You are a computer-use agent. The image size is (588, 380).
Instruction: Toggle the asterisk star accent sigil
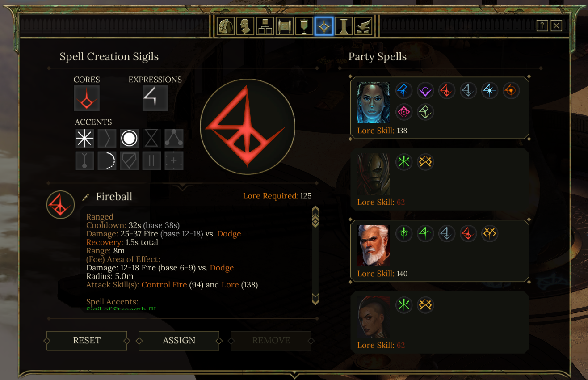click(84, 139)
